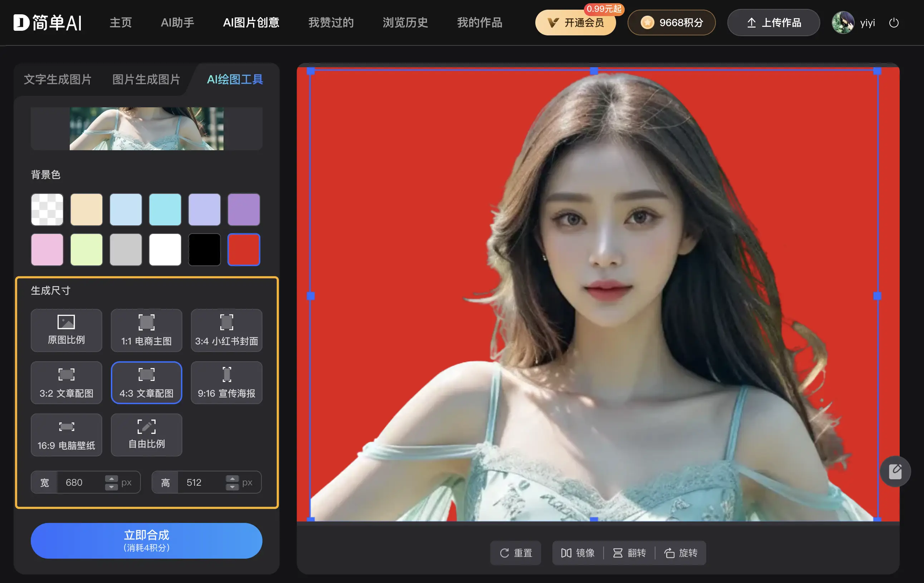Click the top-right crop handle
This screenshot has width=924, height=583.
pos(877,70)
